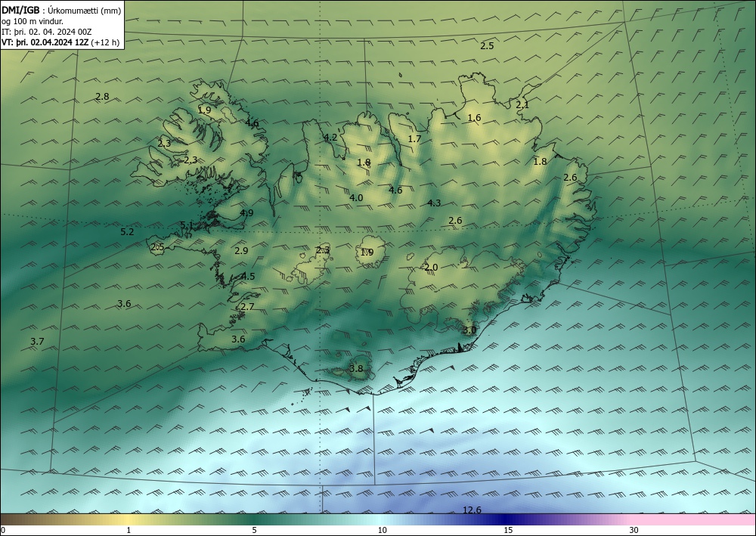Click the 2.8 value on the map
This screenshot has height=536, width=756.
pos(102,97)
